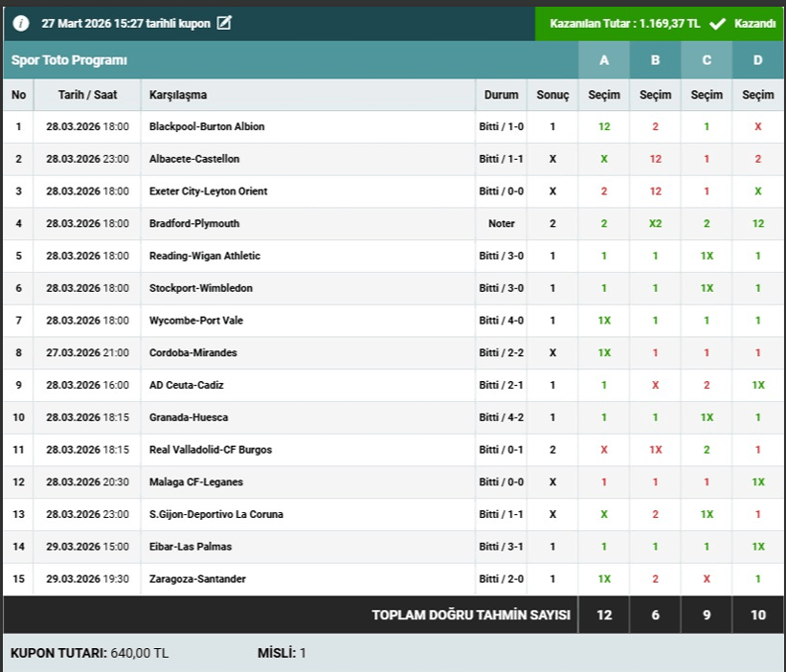
Task: Click the Kupon Tutarı 640,00 TL text
Action: coord(89,653)
